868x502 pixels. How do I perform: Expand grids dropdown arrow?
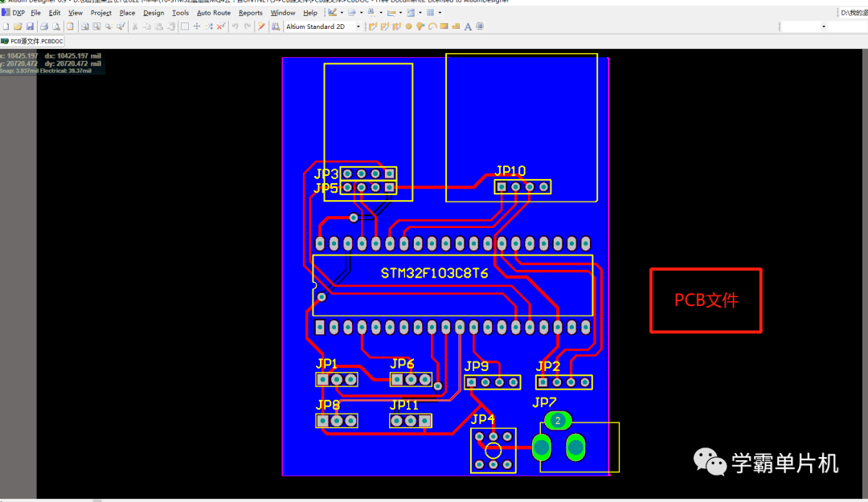click(x=440, y=13)
